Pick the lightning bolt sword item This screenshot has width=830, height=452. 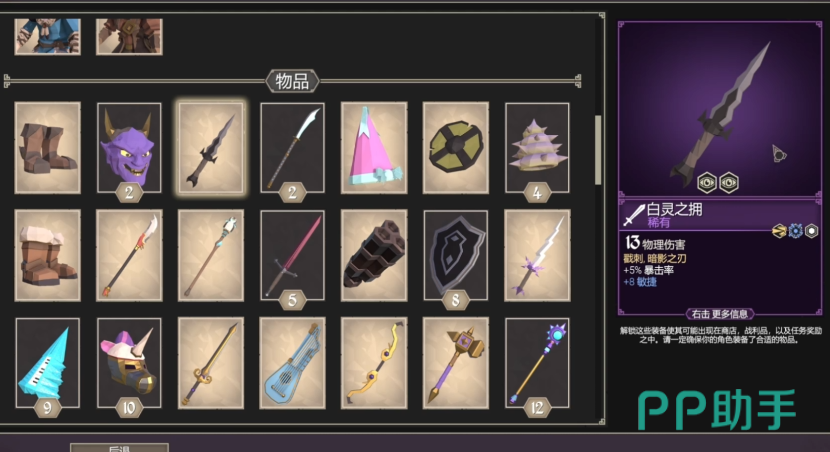537,255
